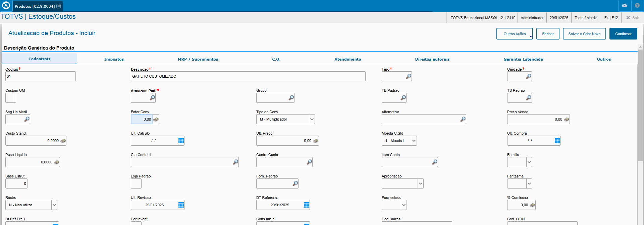Viewport: 644px width, 225px height.
Task: Switch to the Impostos tab
Action: pyautogui.click(x=114, y=59)
